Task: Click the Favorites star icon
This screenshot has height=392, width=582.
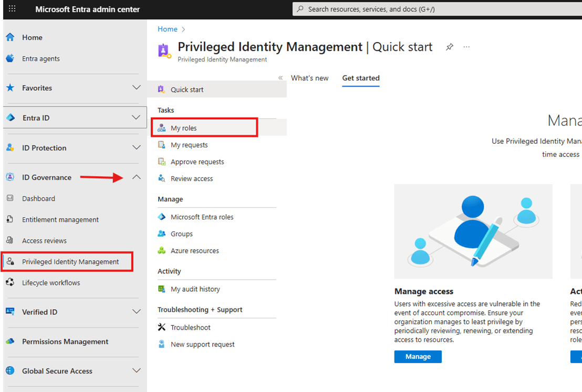Action: point(10,88)
